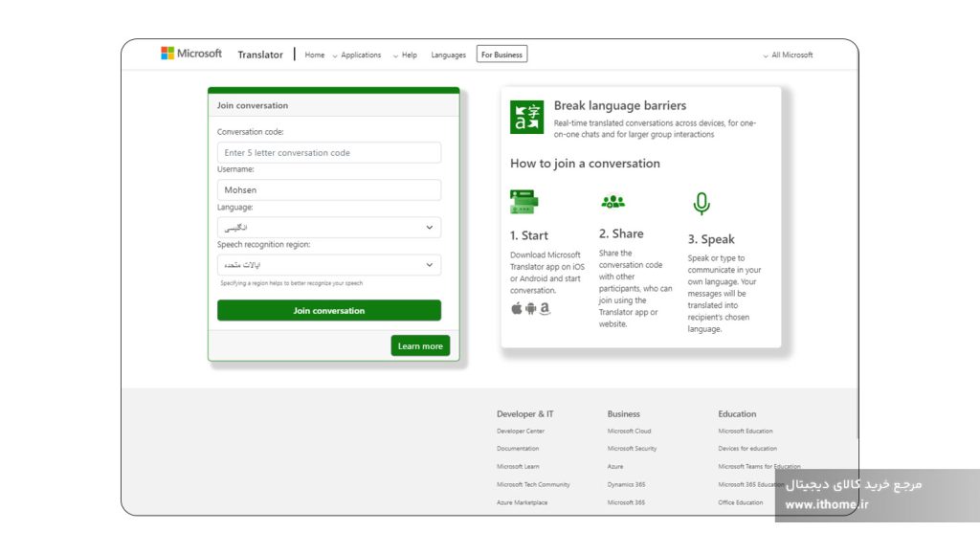980x554 pixels.
Task: Open the Microsoft Security footer link
Action: 632,449
